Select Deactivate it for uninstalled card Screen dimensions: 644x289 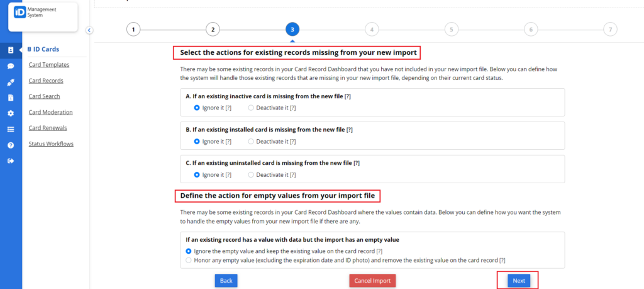point(251,174)
